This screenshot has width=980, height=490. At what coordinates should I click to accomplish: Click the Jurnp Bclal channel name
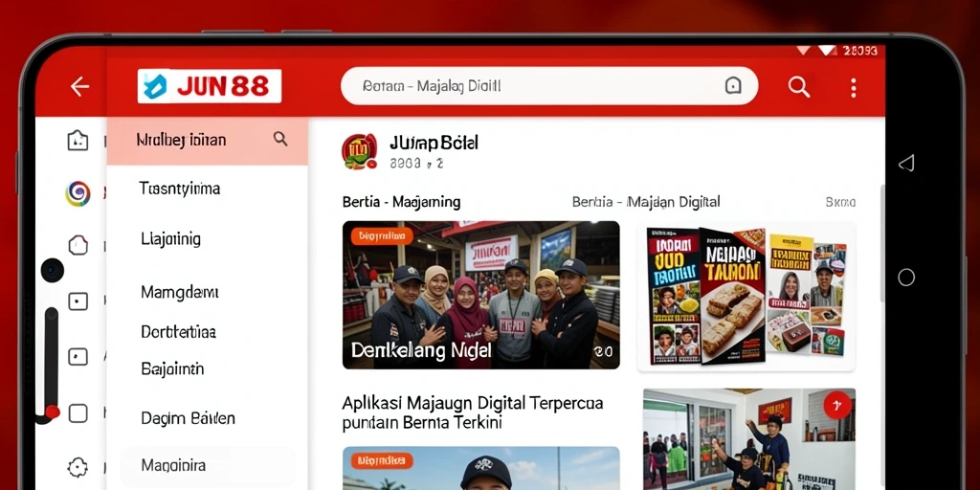point(434,143)
